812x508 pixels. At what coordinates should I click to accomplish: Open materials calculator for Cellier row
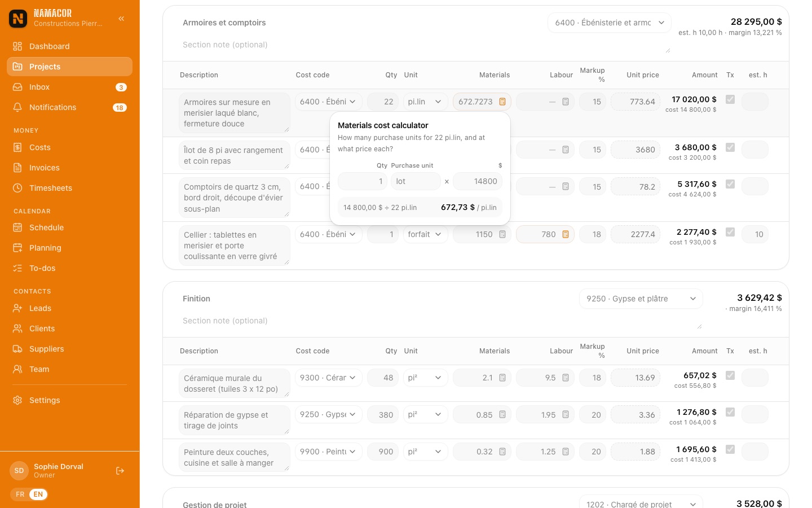tap(502, 234)
